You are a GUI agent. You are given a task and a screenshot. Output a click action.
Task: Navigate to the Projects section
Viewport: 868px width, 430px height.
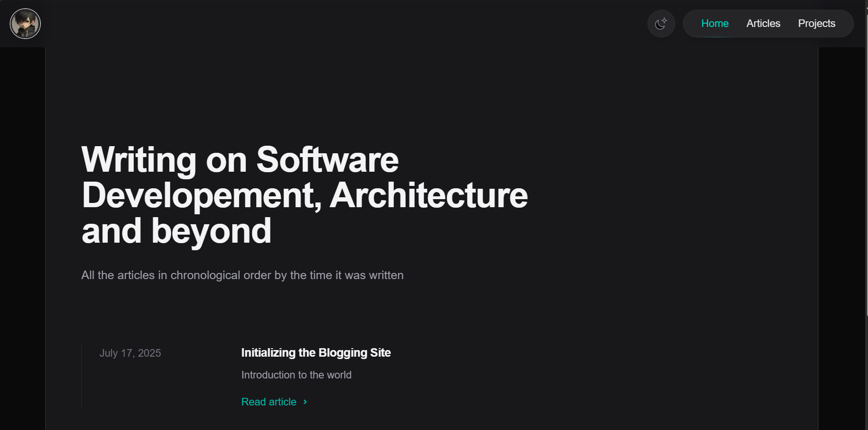[816, 24]
